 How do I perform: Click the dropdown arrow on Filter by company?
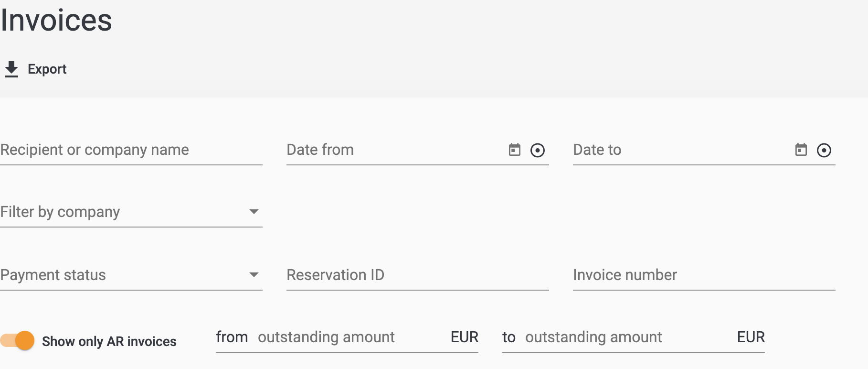pos(254,210)
